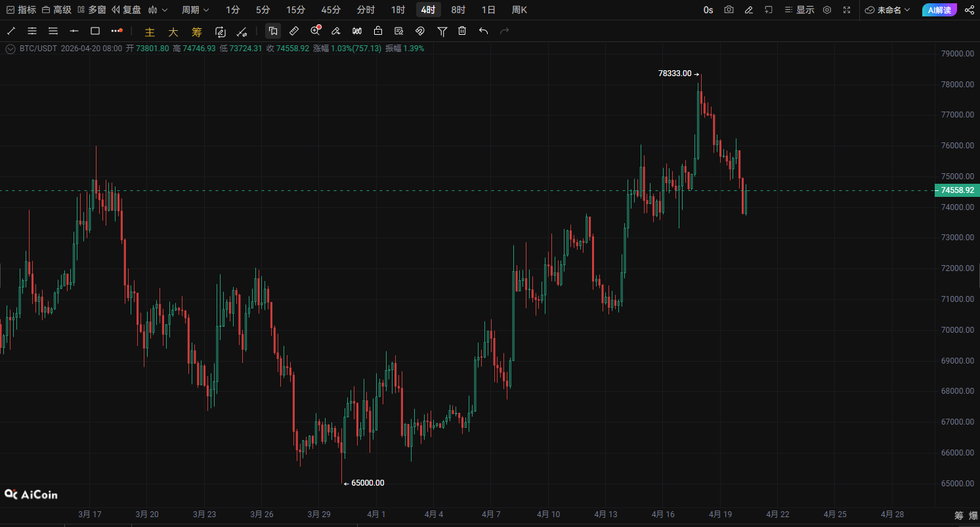This screenshot has height=527, width=980.
Task: Enter fullscreen chart mode
Action: (847, 10)
